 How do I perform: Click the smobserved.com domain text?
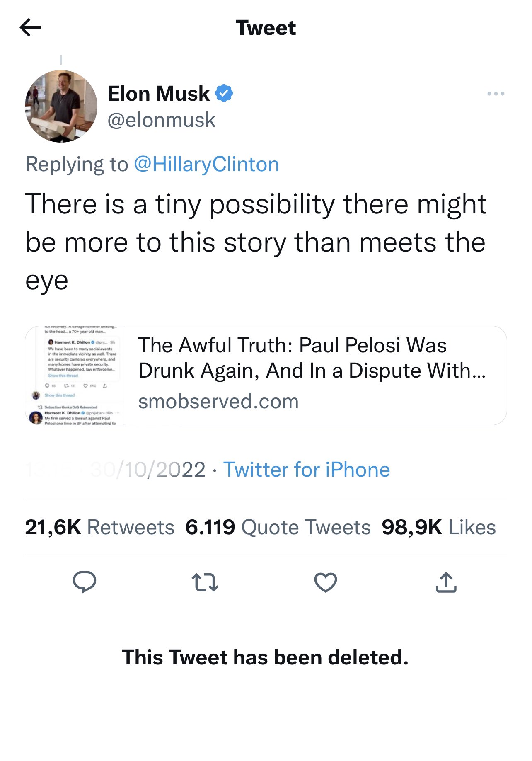coord(218,401)
